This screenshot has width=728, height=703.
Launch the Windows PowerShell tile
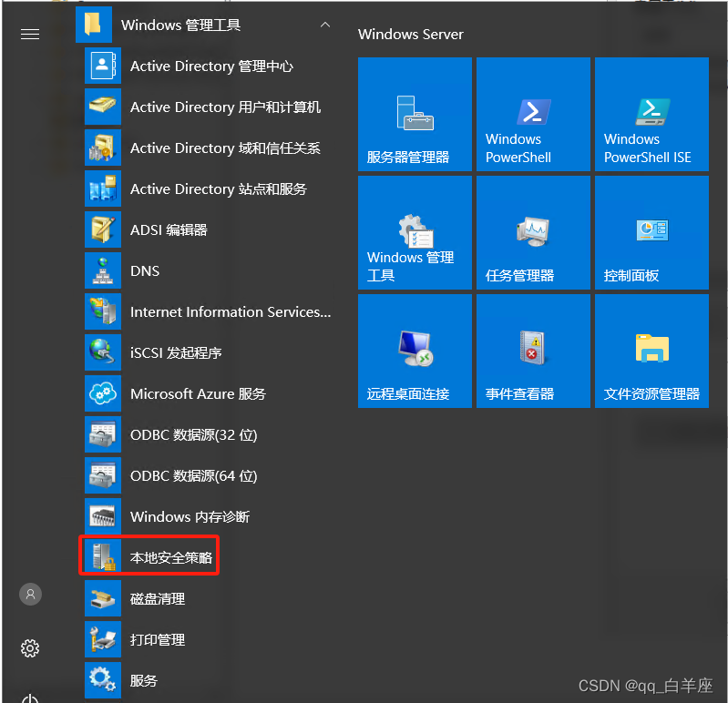pos(533,114)
